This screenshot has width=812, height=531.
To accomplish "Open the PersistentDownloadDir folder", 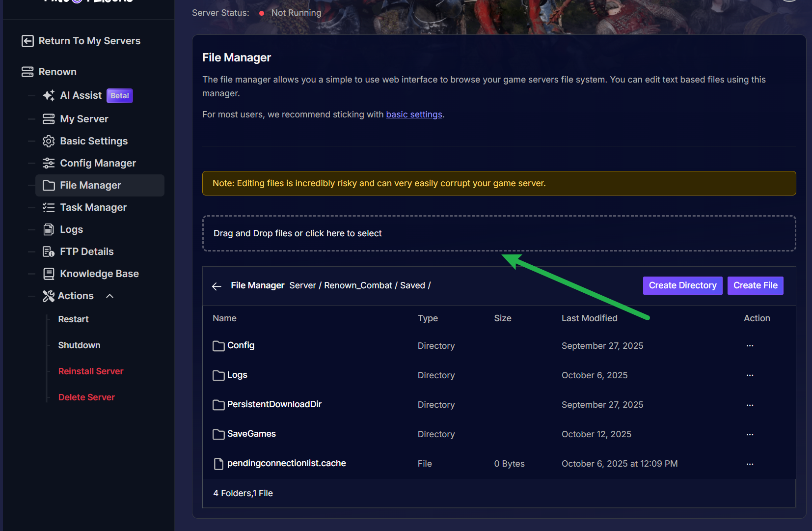I will [274, 404].
